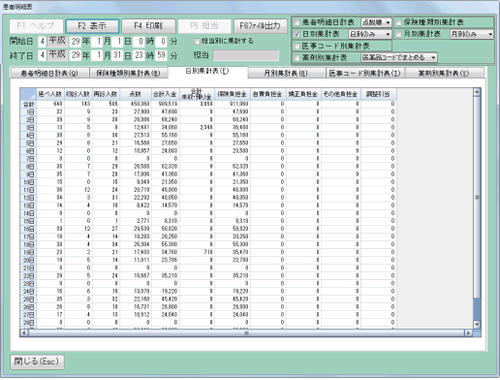
Task: Switch to the 保険種類別集計表(W) tab
Action: [128, 73]
